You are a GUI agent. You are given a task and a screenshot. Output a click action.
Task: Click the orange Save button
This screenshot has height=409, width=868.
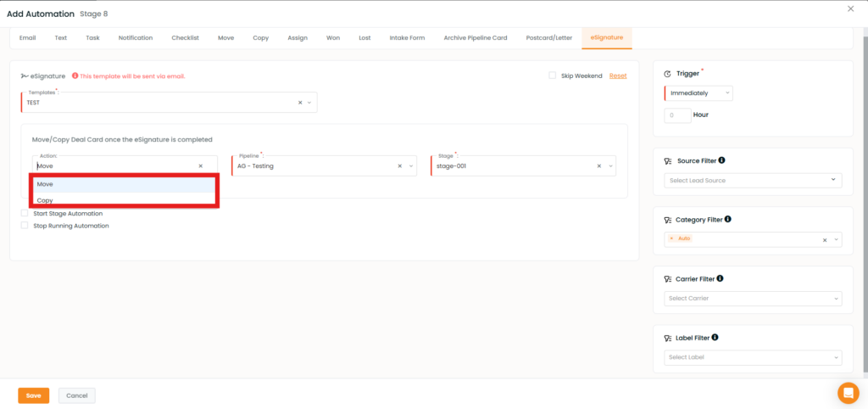33,395
